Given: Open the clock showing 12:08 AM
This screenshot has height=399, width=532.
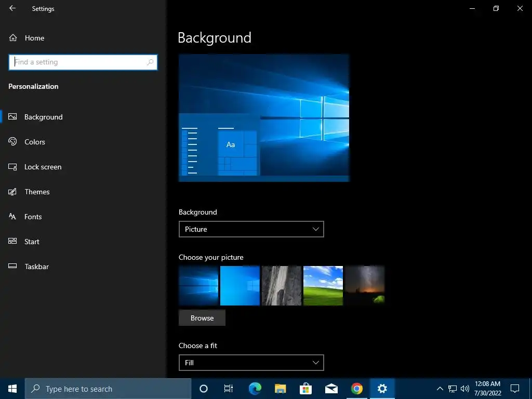Looking at the screenshot, I should [487, 389].
